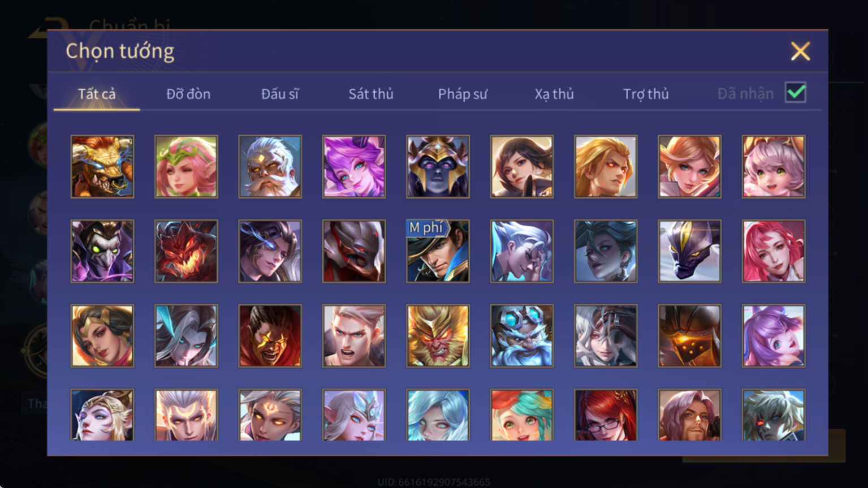Choose the red demon hero portrait
This screenshot has width=868, height=488.
point(186,251)
